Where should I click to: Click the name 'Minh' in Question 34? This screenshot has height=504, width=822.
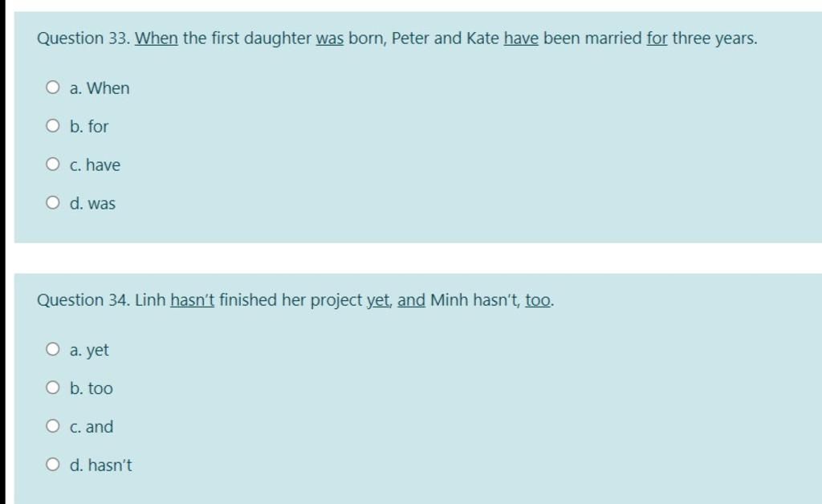click(x=450, y=299)
